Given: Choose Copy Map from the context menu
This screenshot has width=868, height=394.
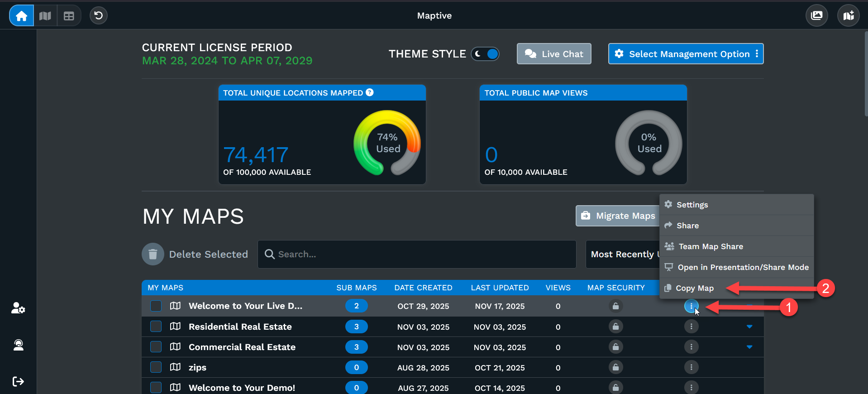Looking at the screenshot, I should pyautogui.click(x=695, y=288).
